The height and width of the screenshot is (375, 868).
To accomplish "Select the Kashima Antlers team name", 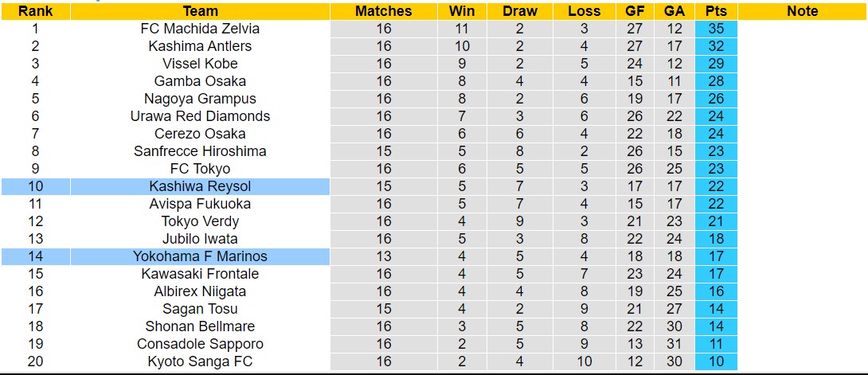I will 200,46.
